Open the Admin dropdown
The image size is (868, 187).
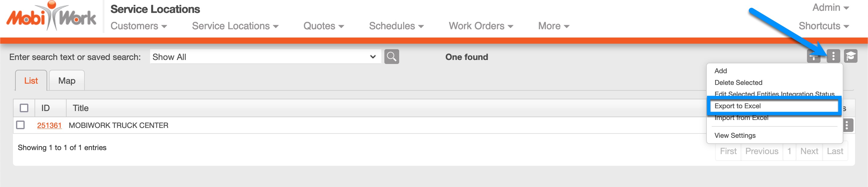pos(830,7)
